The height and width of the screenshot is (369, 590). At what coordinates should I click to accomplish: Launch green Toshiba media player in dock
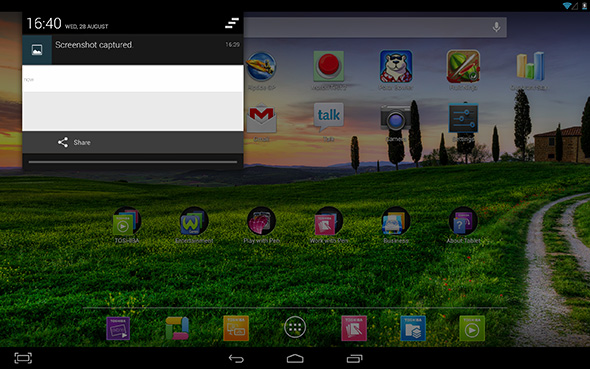(x=472, y=328)
